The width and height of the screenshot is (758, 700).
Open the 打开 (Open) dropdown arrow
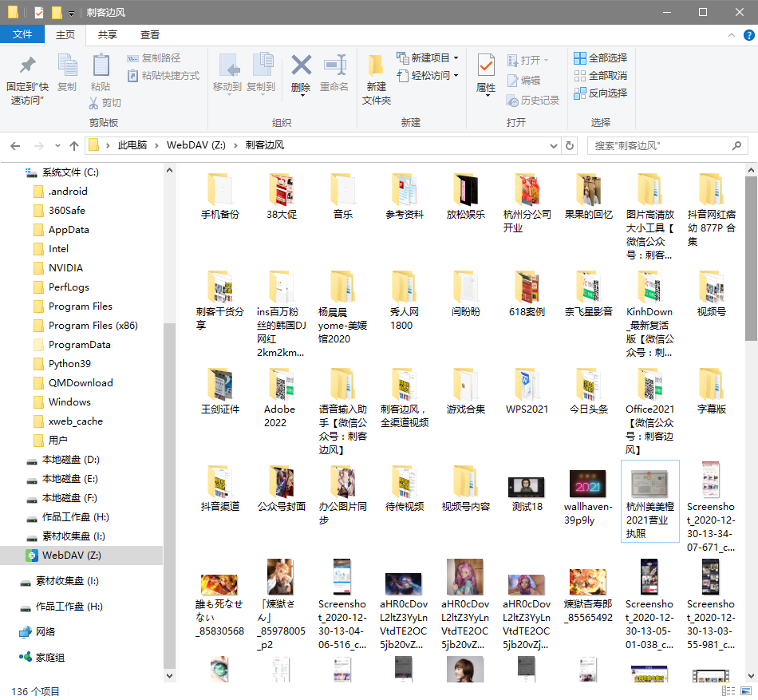coord(547,61)
